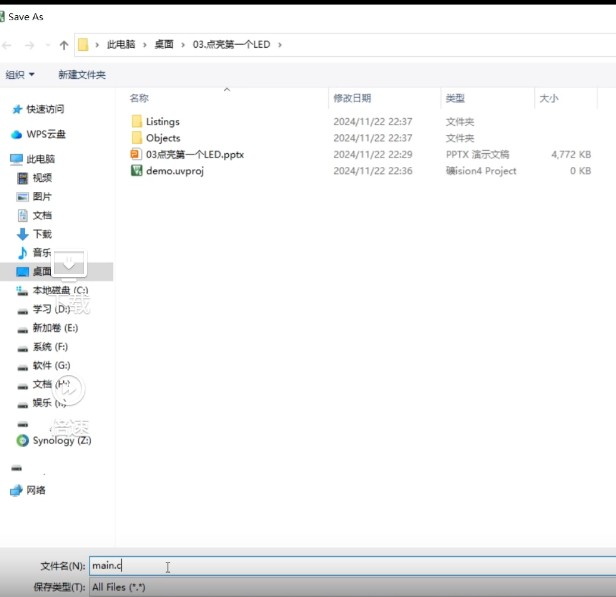Click the 下载 blue arrow icon
Screen dimensions: 616x597
click(x=22, y=234)
